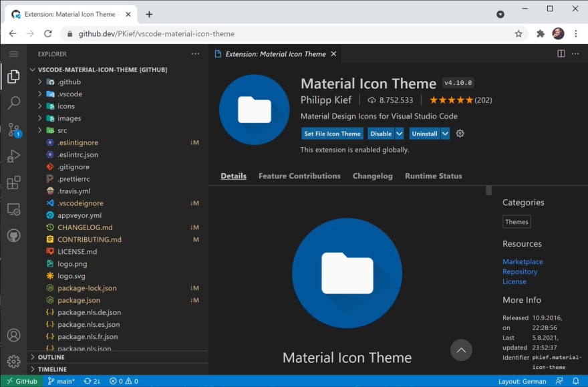This screenshot has height=387, width=588.
Task: Open the extension manage gear icon
Action: point(460,134)
